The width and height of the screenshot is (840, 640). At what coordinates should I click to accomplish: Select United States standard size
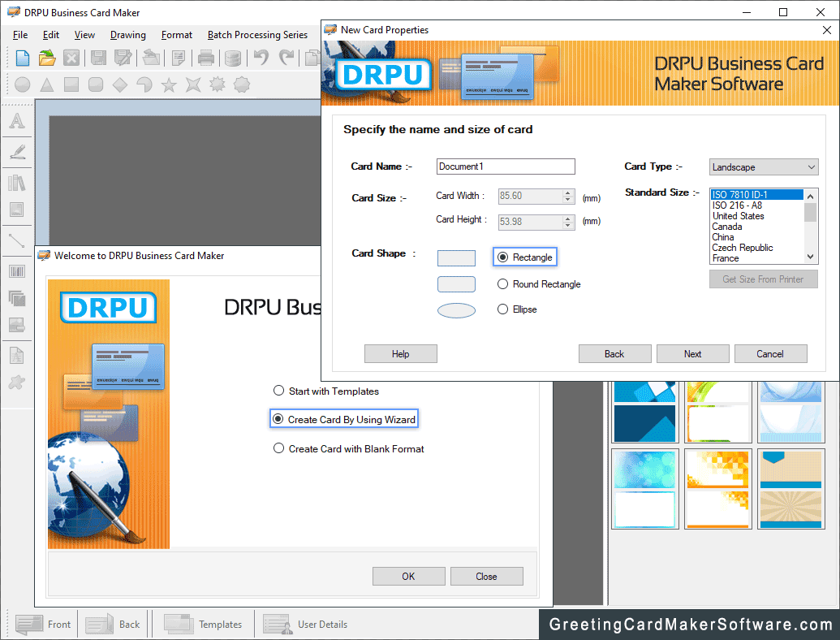757,216
